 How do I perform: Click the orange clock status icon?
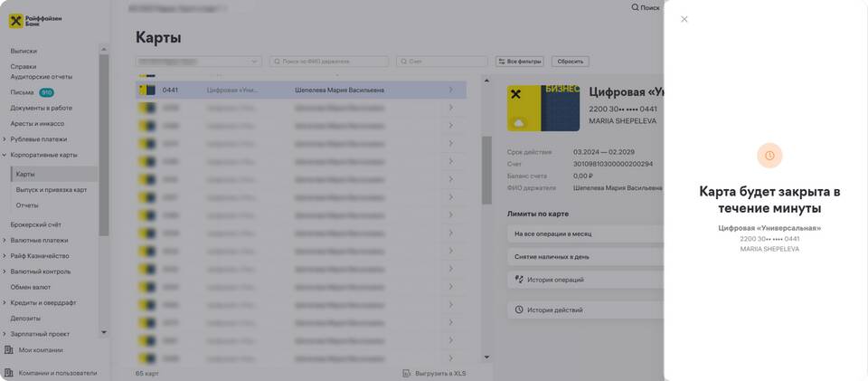(x=769, y=156)
